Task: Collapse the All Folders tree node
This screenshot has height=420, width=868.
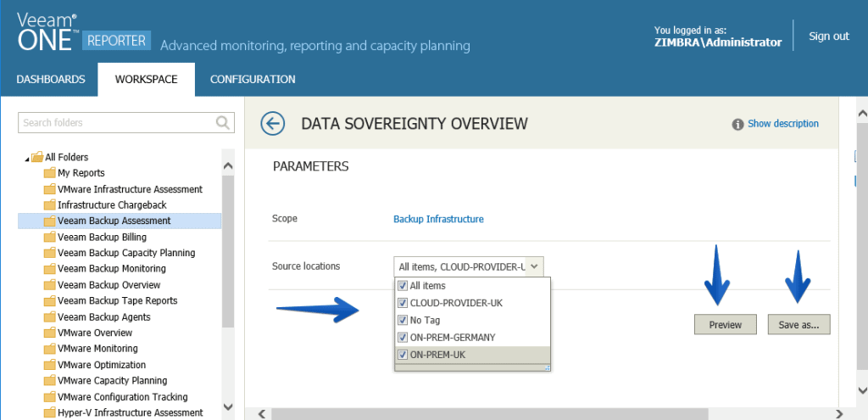Action: 26,159
